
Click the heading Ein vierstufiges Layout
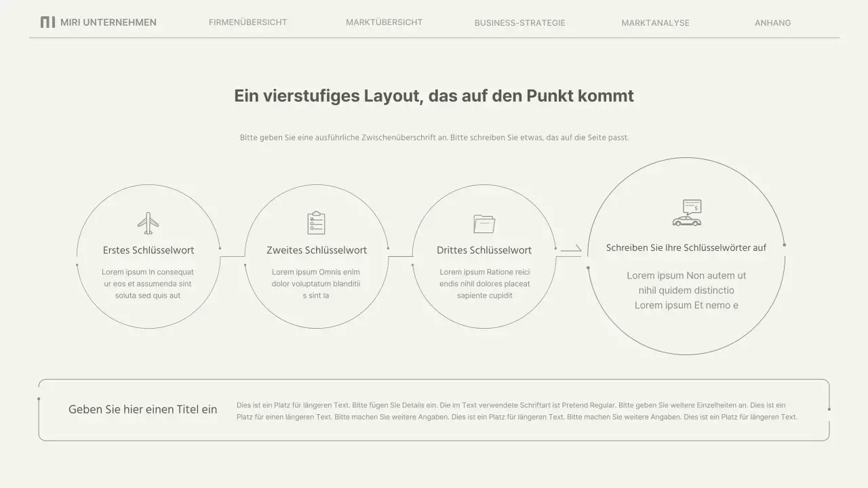pos(433,96)
